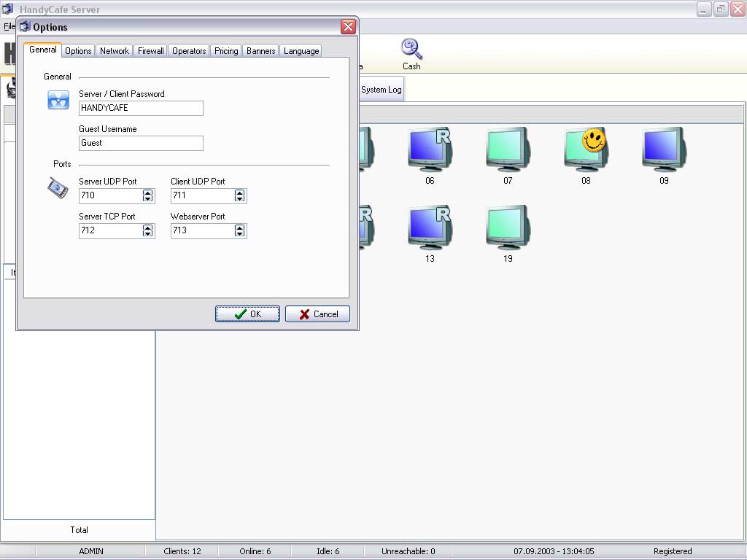Screen dimensions: 747x560
Task: Increase the Webserver Port value
Action: (x=239, y=227)
